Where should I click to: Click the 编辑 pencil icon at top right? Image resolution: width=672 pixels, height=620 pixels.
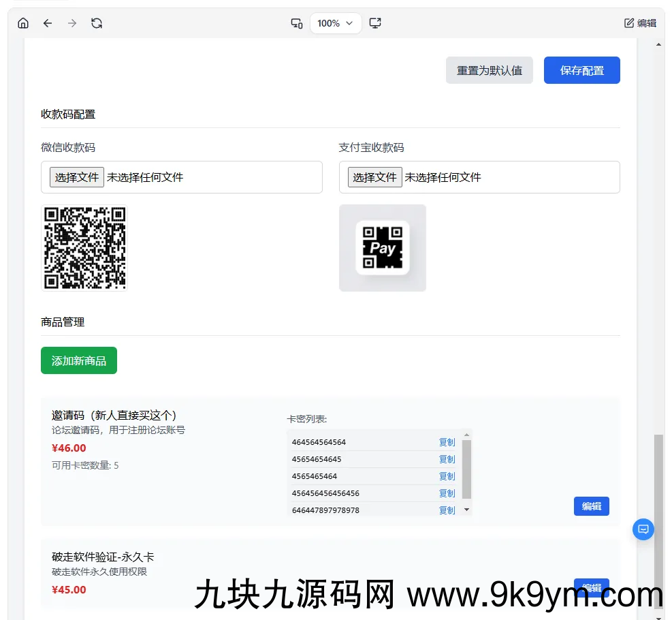(x=630, y=23)
